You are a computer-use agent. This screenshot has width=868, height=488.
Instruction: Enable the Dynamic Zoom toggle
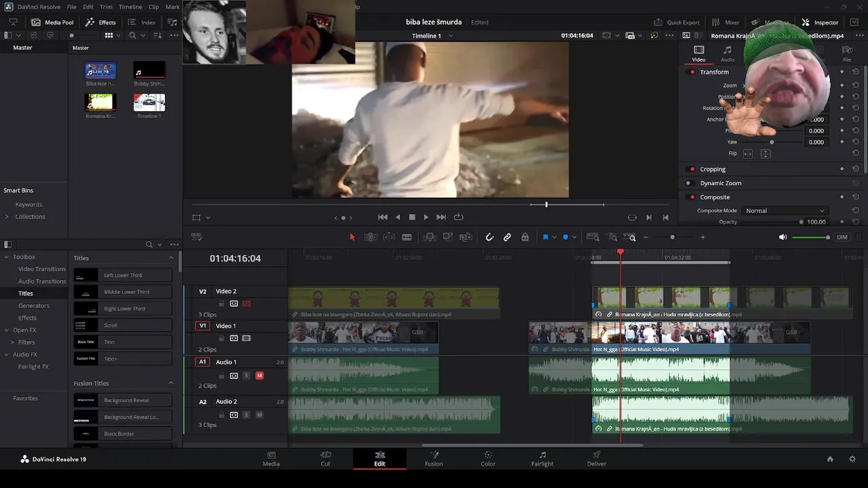pyautogui.click(x=688, y=183)
